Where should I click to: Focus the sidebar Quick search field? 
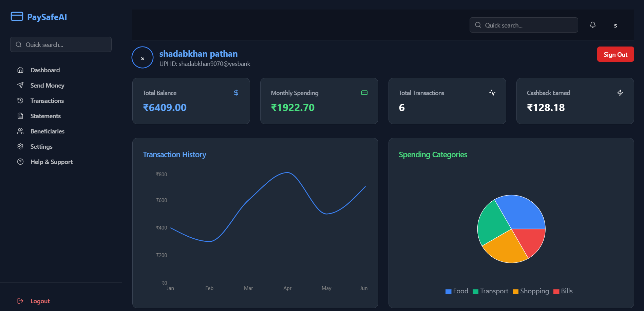coord(61,44)
